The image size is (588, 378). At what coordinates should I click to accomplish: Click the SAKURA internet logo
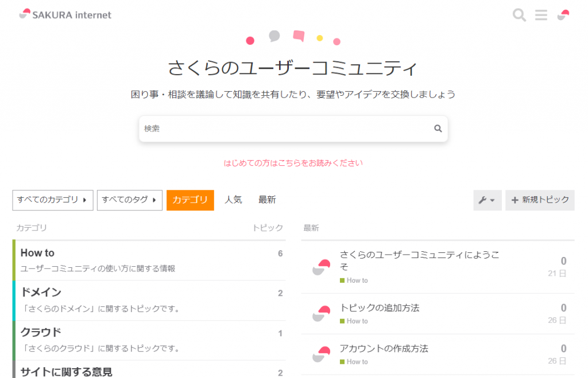[x=65, y=14]
